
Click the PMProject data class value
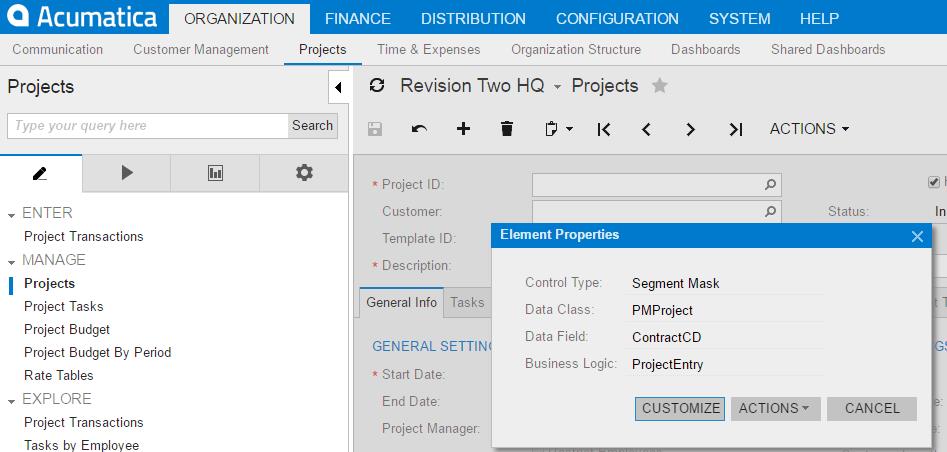coord(663,311)
